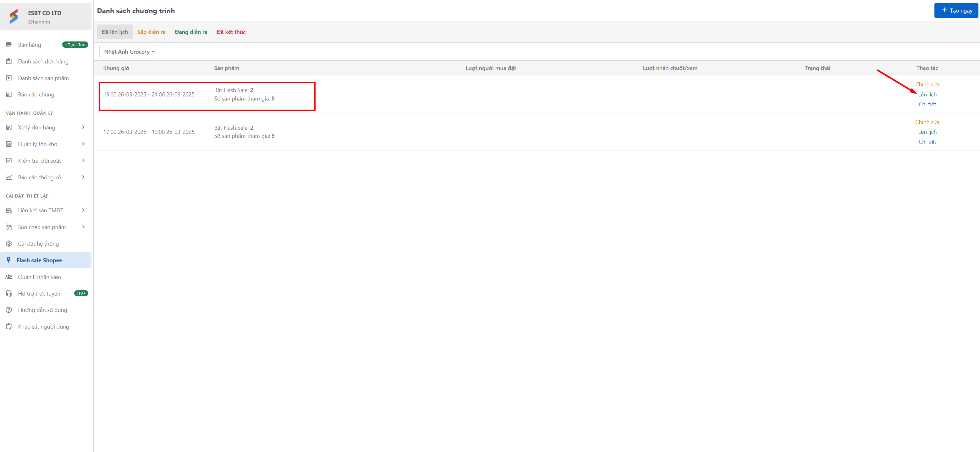
Task: Switch to the Sắp diễn ra tab
Action: 151,32
